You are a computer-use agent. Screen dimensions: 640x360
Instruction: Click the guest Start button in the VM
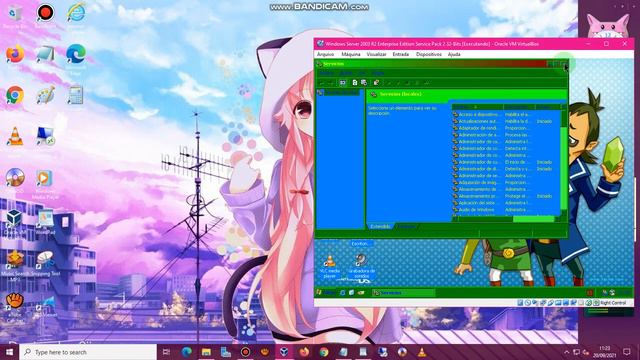click(326, 293)
